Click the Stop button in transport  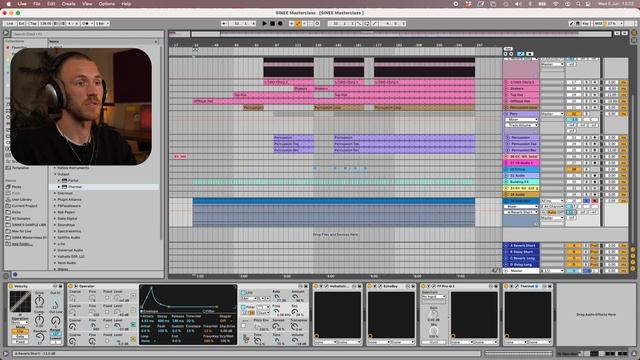[272, 24]
